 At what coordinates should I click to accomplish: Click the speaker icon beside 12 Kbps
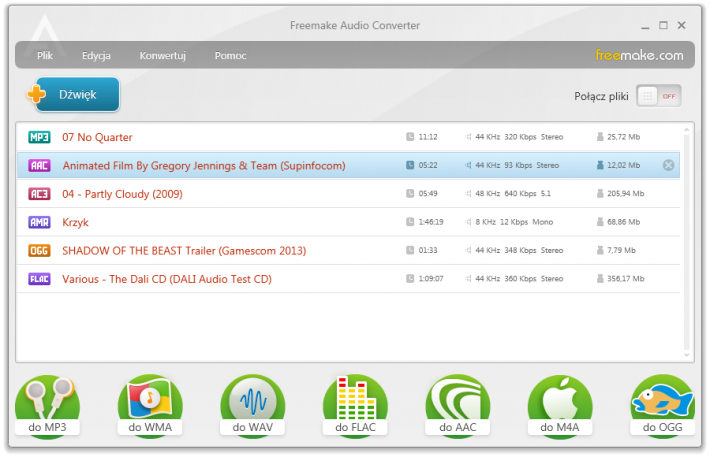click(x=468, y=222)
